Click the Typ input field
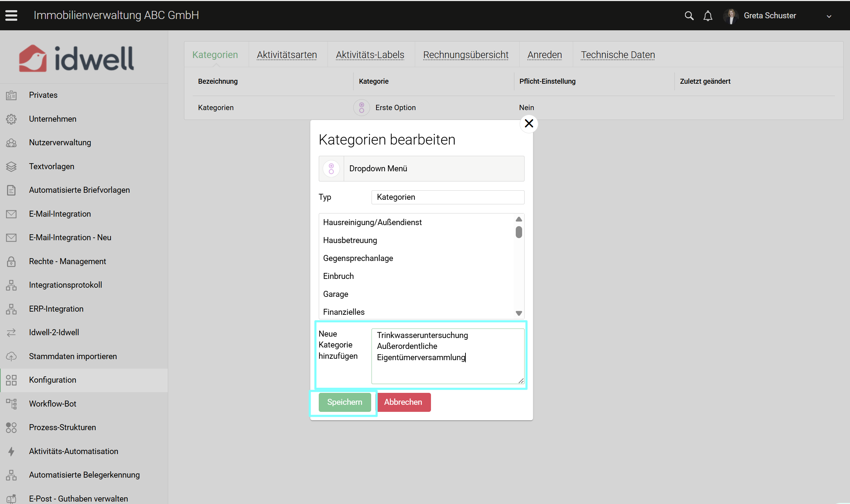 [x=448, y=197]
